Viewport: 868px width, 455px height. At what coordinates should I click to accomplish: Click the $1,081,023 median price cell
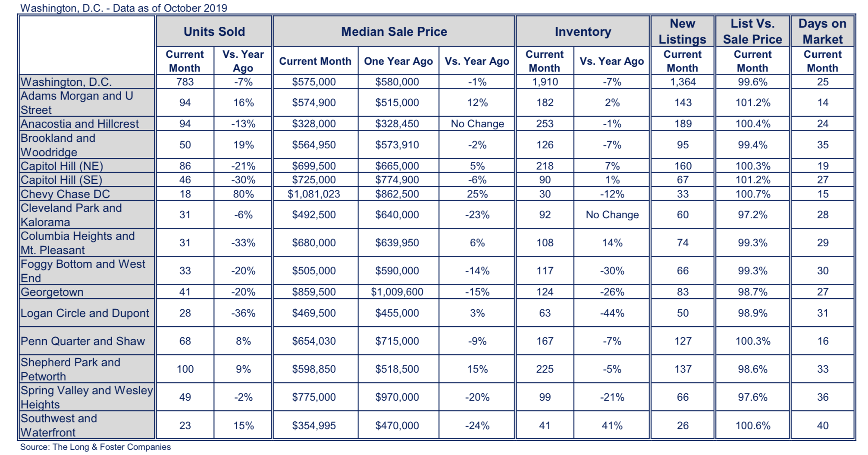point(314,194)
